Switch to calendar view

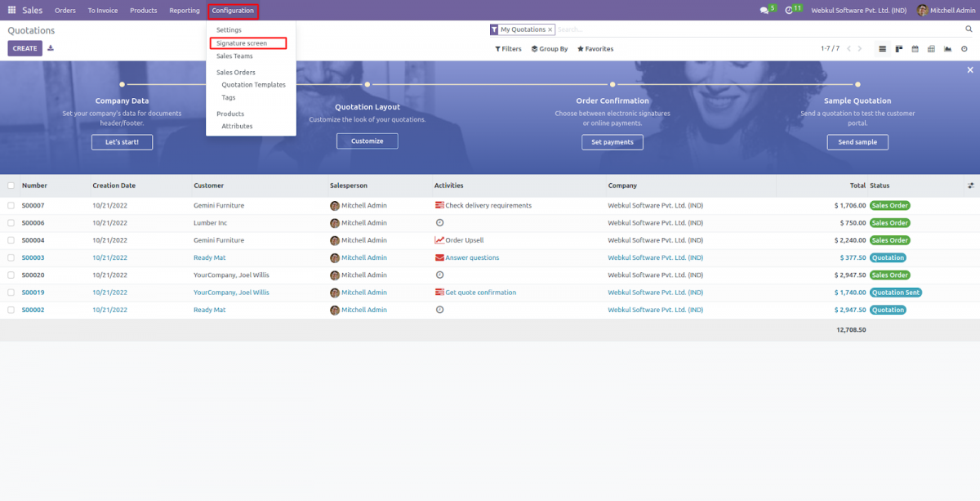915,49
